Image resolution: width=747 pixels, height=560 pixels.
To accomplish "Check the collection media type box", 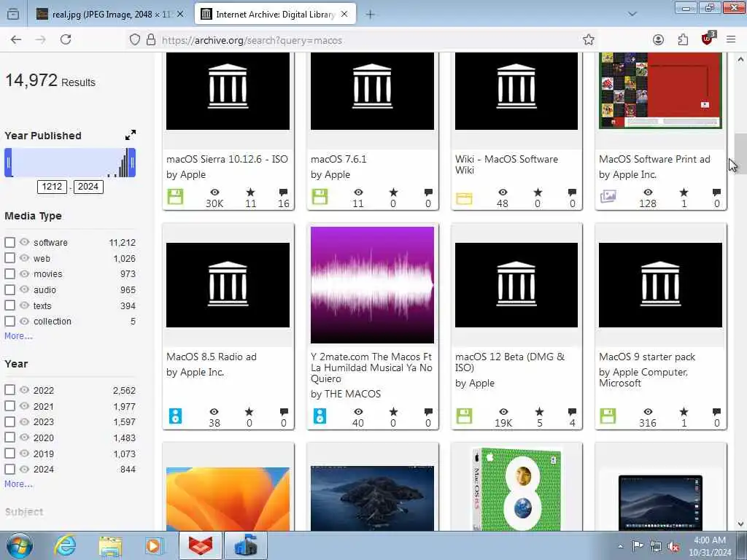I will click(9, 322).
